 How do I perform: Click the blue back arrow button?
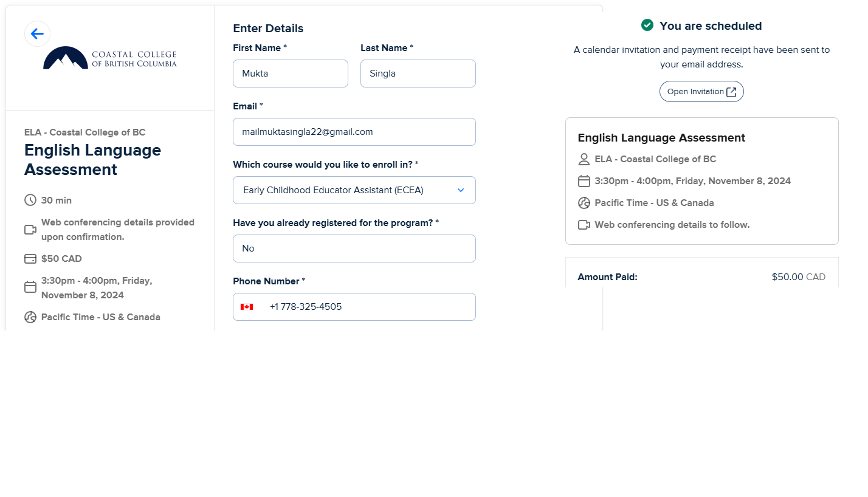[37, 33]
